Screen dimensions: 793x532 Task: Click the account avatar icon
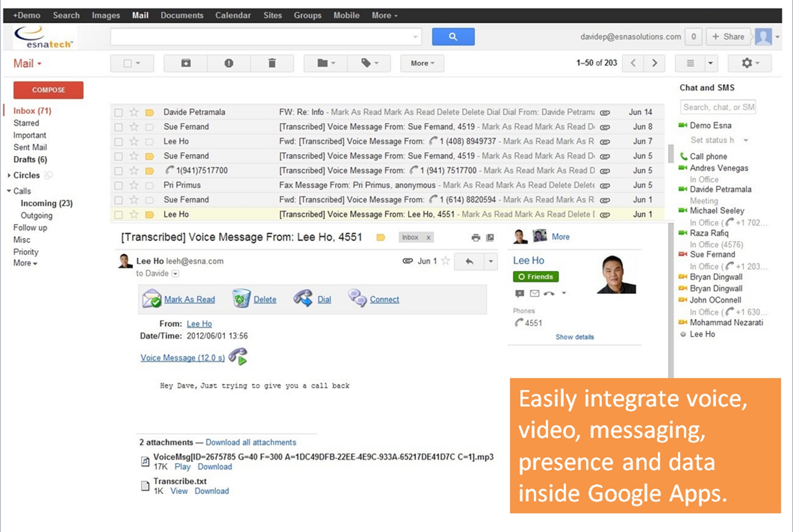point(763,36)
